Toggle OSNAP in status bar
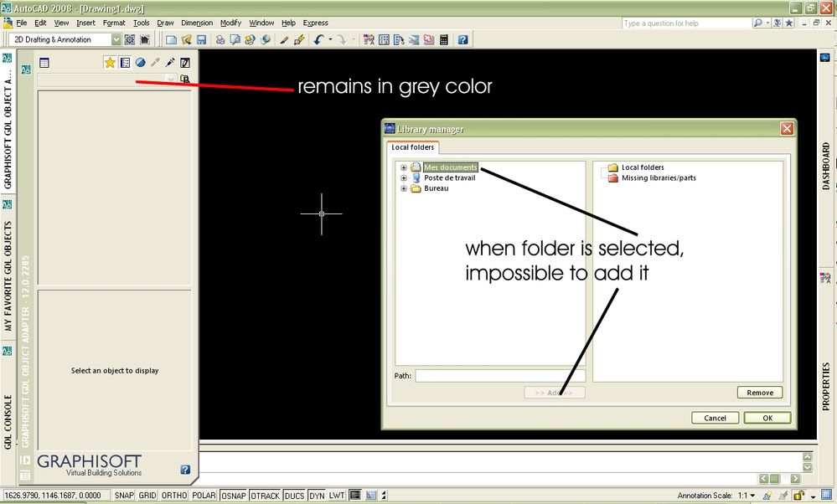This screenshot has height=504, width=837. tap(234, 496)
